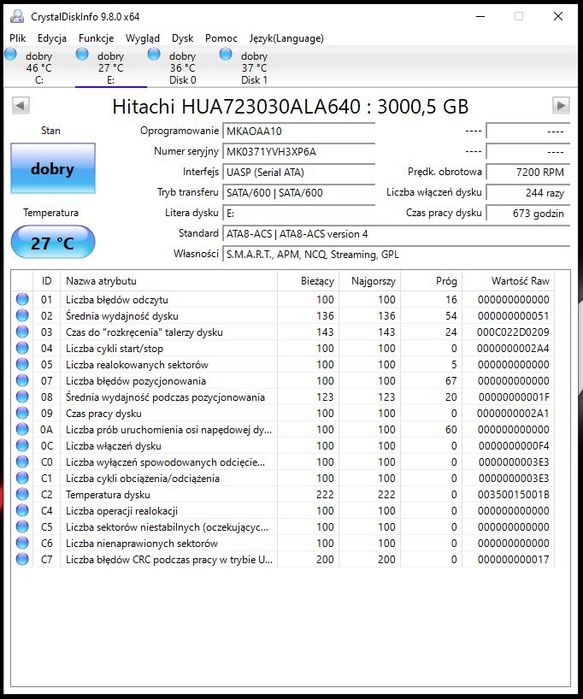Screen dimensions: 583x699
Task: Click the status orb for attribute 08
Action: click(22, 397)
